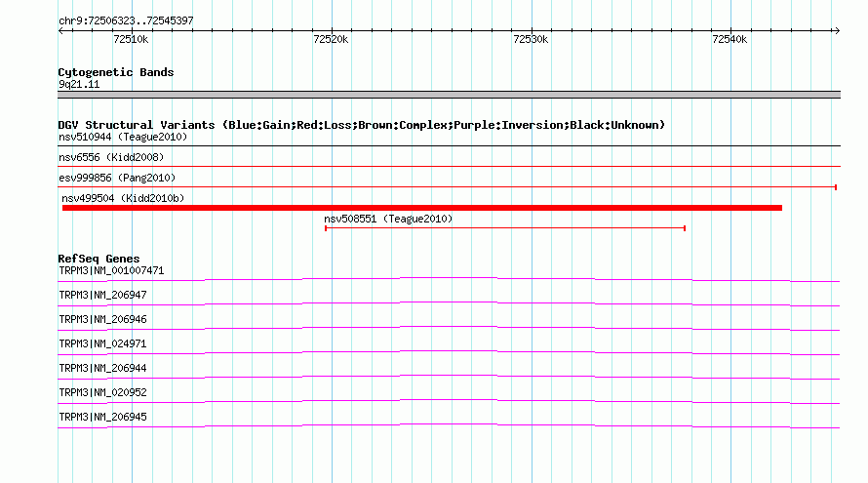The height and width of the screenshot is (483, 868).
Task: Click the red nsv508551 interval line
Action: 505,228
